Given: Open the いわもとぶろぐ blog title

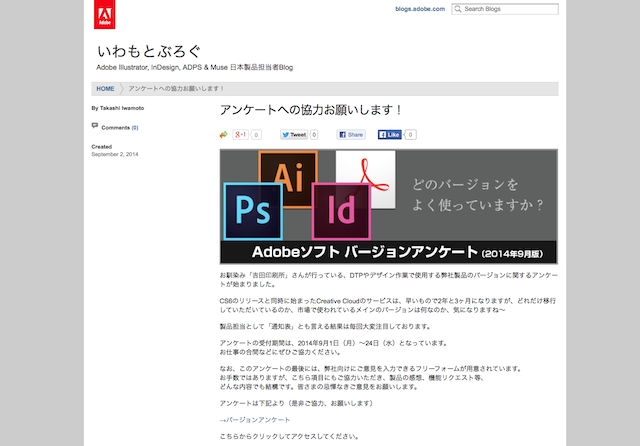Looking at the screenshot, I should tap(149, 51).
